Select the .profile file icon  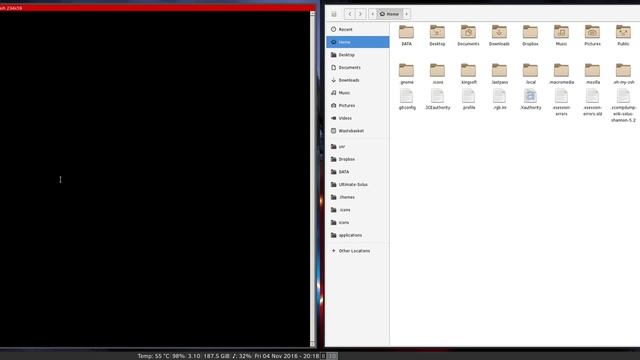coord(468,96)
